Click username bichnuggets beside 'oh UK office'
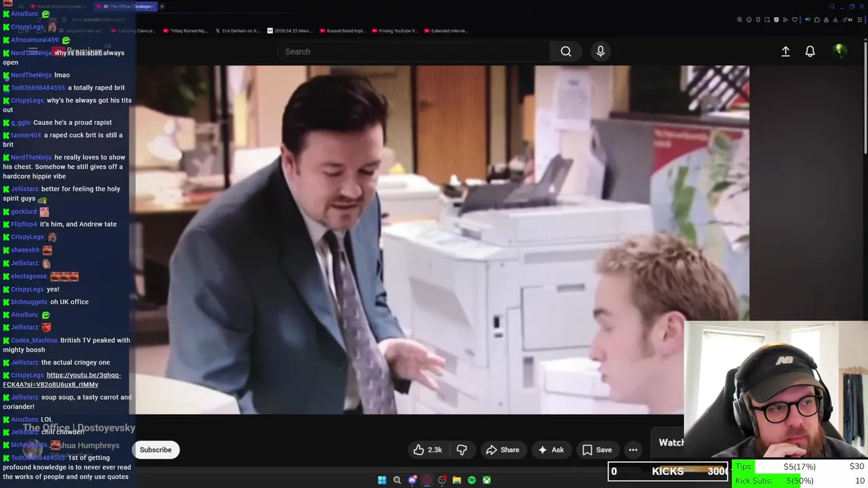This screenshot has width=868, height=488. (x=29, y=302)
